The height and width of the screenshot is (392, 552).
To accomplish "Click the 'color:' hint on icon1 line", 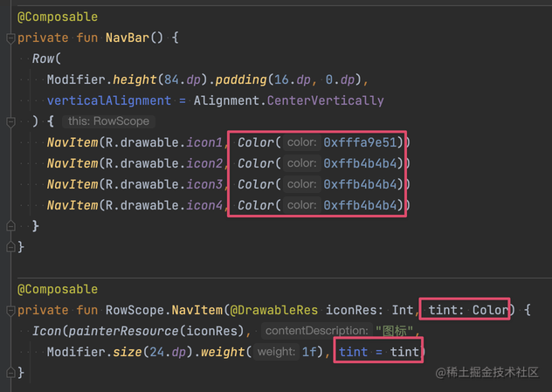I will coord(302,142).
